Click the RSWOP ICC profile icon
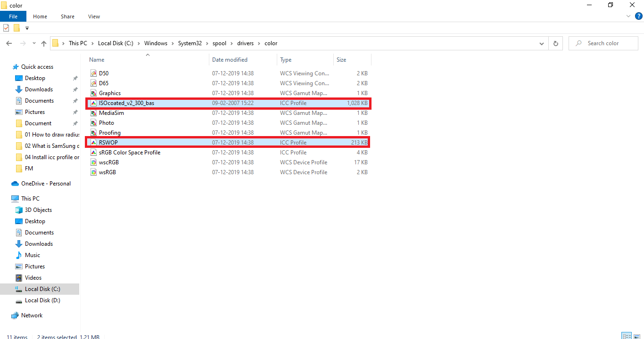 [x=93, y=143]
